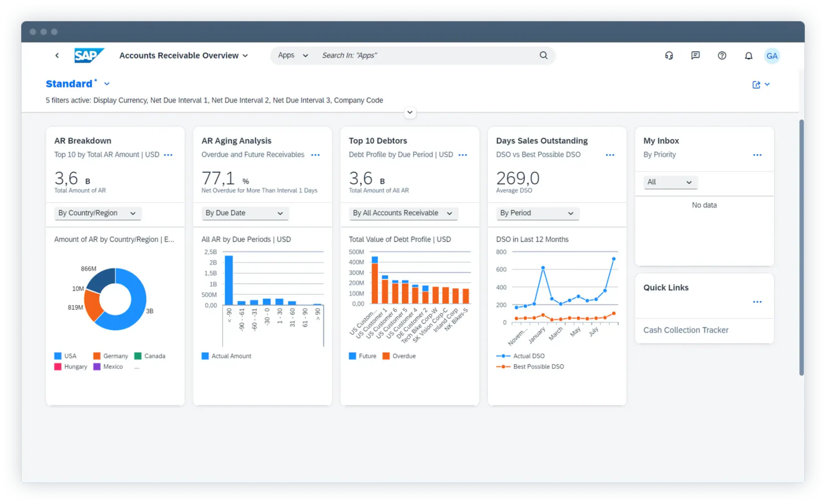The image size is (826, 504).
Task: Click the AR Aging Analysis card title
Action: [236, 141]
